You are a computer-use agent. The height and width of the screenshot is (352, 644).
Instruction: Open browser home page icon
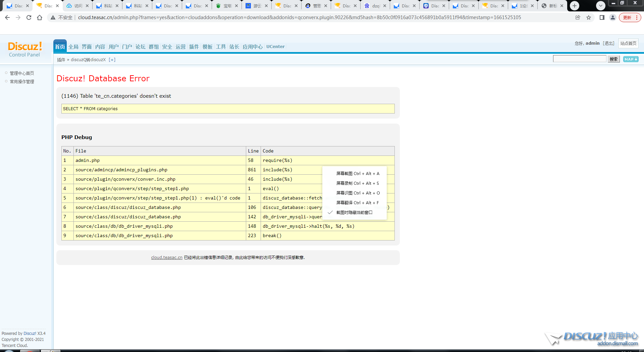tap(40, 17)
